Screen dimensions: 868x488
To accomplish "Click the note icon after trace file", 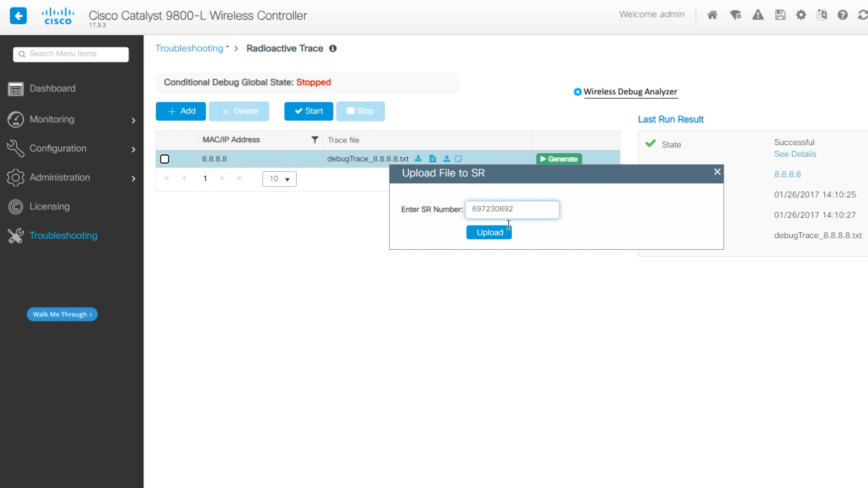I will pos(459,158).
